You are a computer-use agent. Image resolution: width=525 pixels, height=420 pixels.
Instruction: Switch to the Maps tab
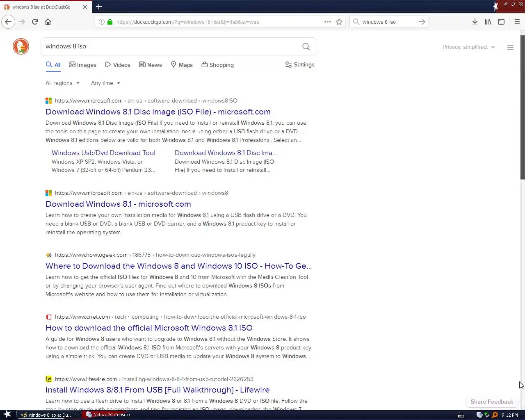coord(182,65)
